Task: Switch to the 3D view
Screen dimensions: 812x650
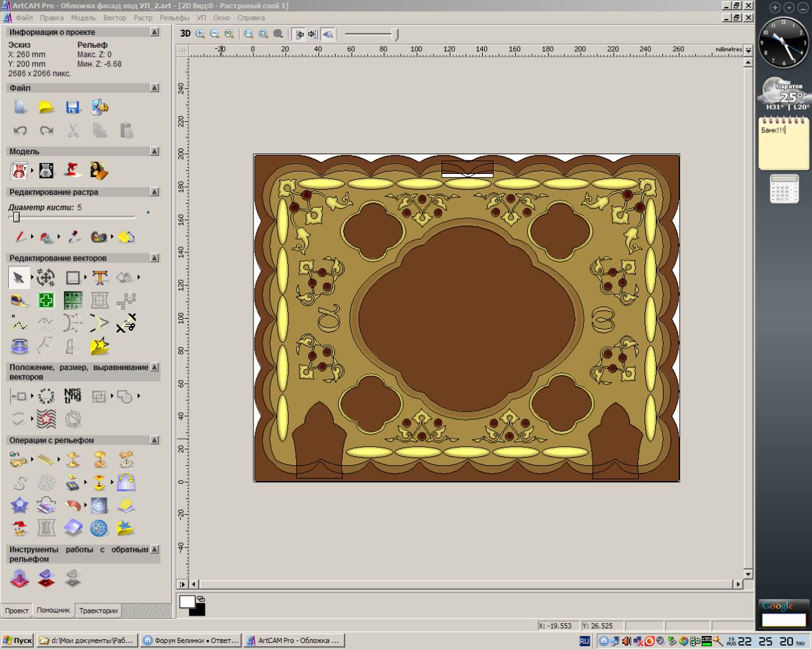Action: tap(185, 34)
